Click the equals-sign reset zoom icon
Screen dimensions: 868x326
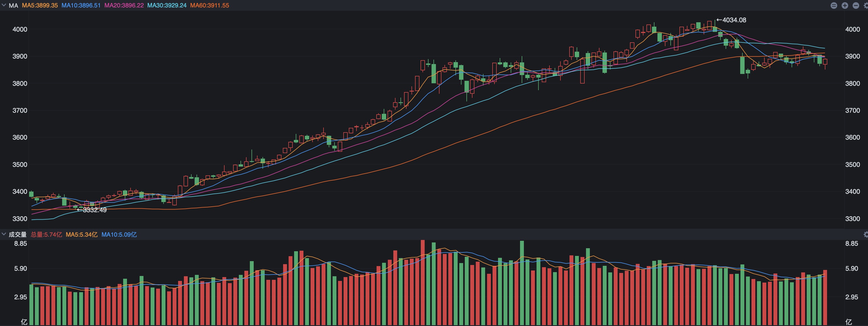click(834, 5)
